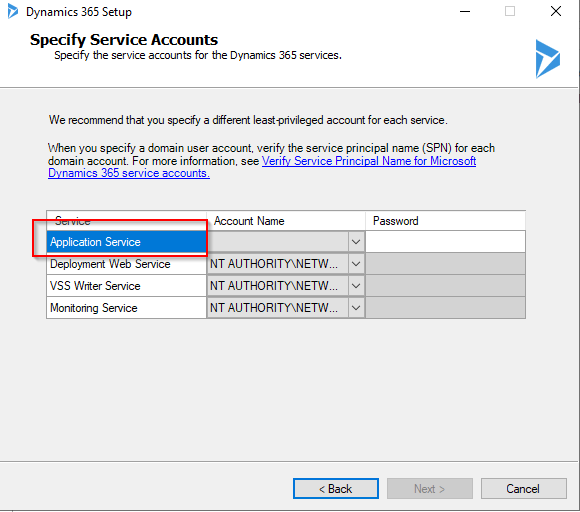Click the Monitoring Service password field

coord(445,307)
